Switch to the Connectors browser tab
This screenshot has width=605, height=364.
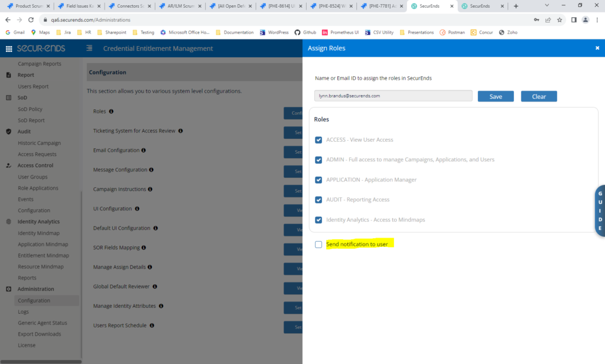tap(130, 6)
